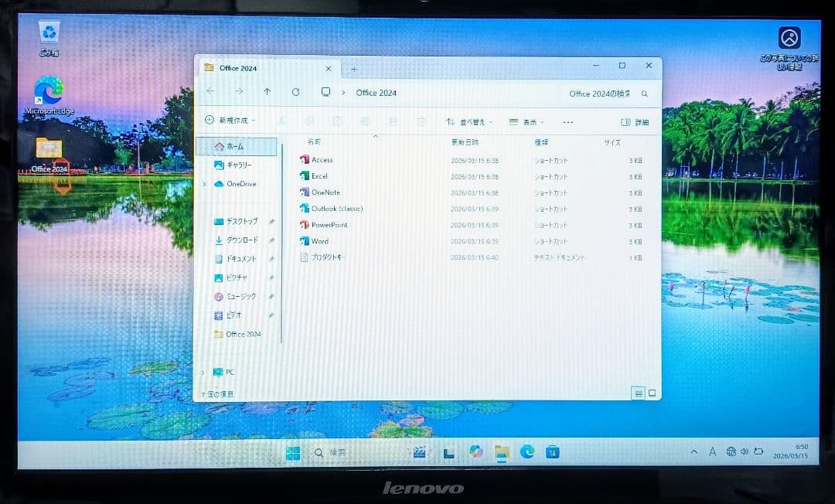
Task: Launch Edge from the taskbar
Action: click(527, 452)
